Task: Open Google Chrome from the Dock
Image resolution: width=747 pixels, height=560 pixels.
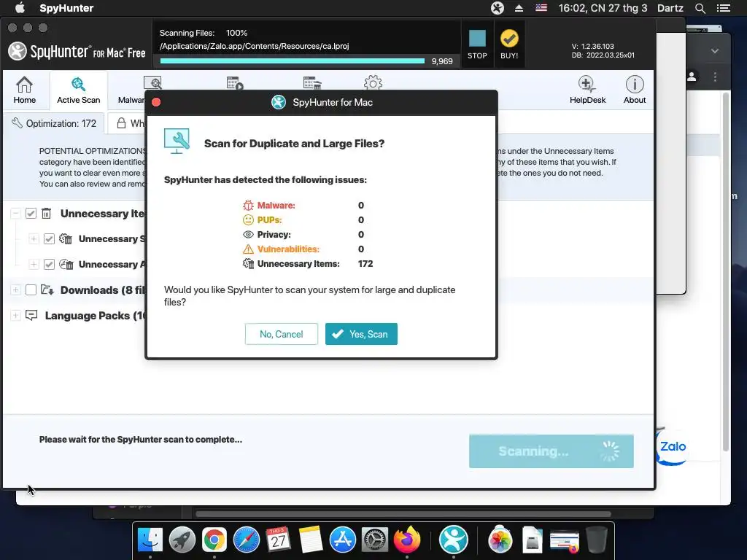Action: [x=214, y=540]
